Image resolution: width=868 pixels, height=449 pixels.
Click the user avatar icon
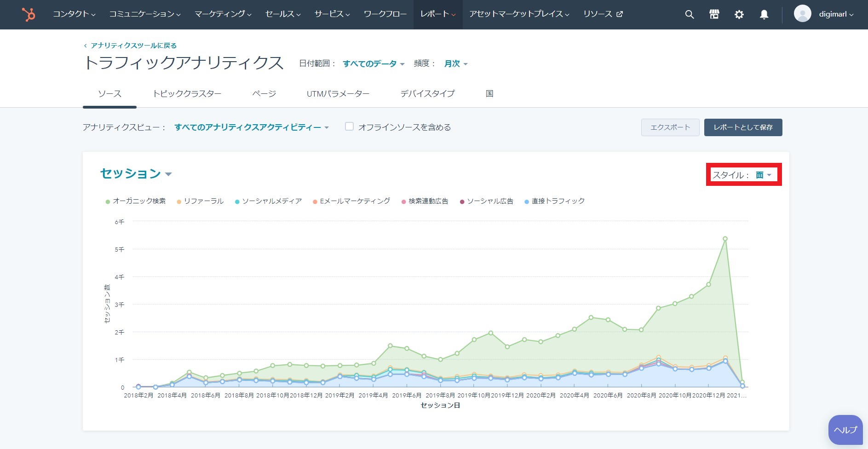coord(802,14)
